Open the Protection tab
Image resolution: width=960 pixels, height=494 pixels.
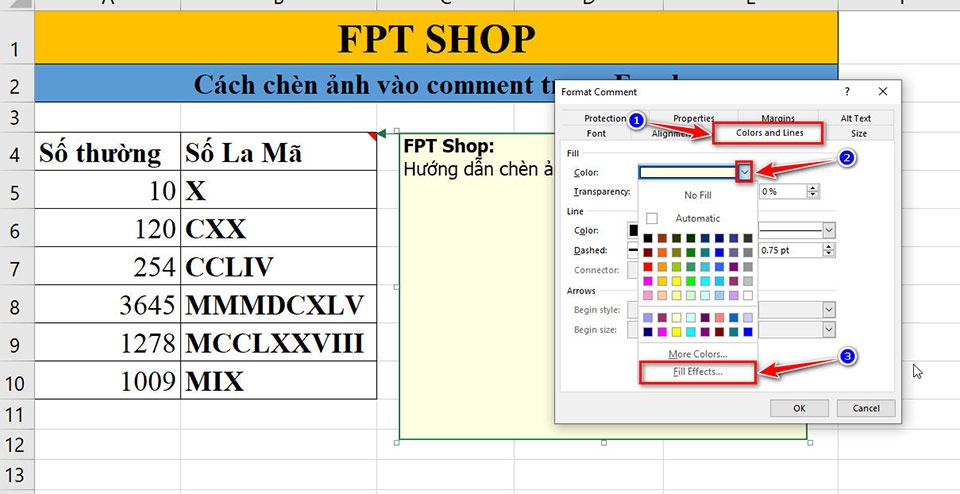(x=605, y=118)
